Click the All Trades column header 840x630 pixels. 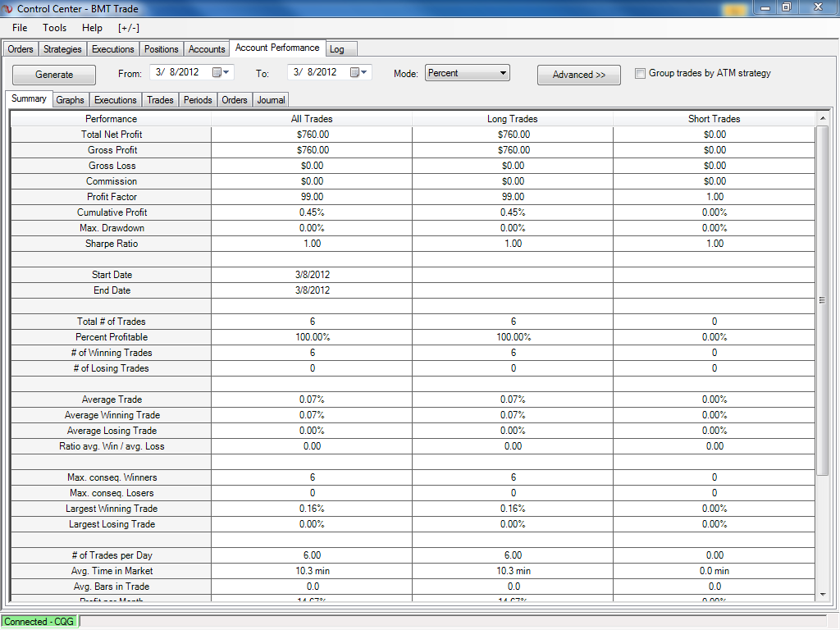[x=312, y=119]
